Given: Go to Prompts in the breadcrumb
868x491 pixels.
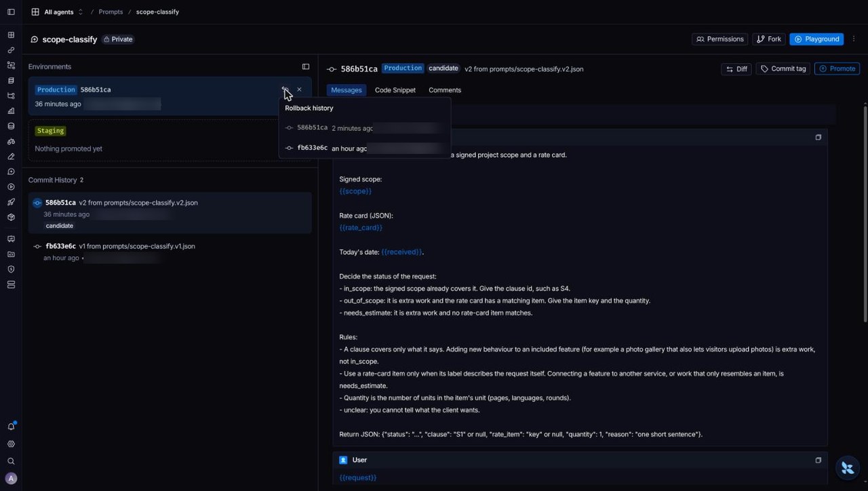Looking at the screenshot, I should 111,12.
